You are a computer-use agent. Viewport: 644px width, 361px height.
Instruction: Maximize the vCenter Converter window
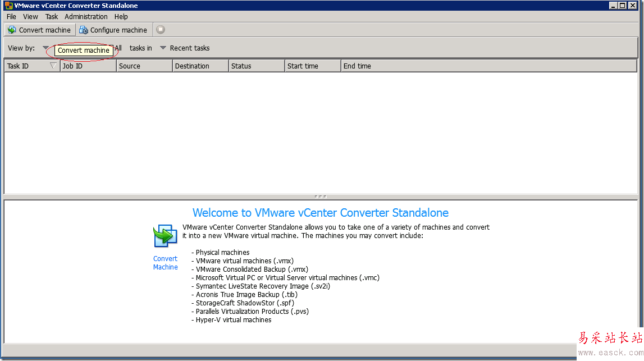tap(623, 6)
